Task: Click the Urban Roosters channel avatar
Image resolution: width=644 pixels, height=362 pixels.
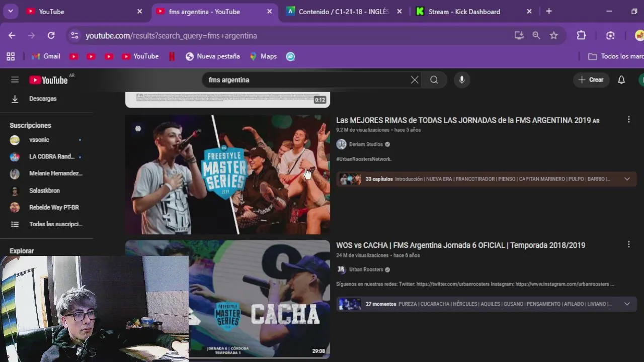Action: click(342, 269)
